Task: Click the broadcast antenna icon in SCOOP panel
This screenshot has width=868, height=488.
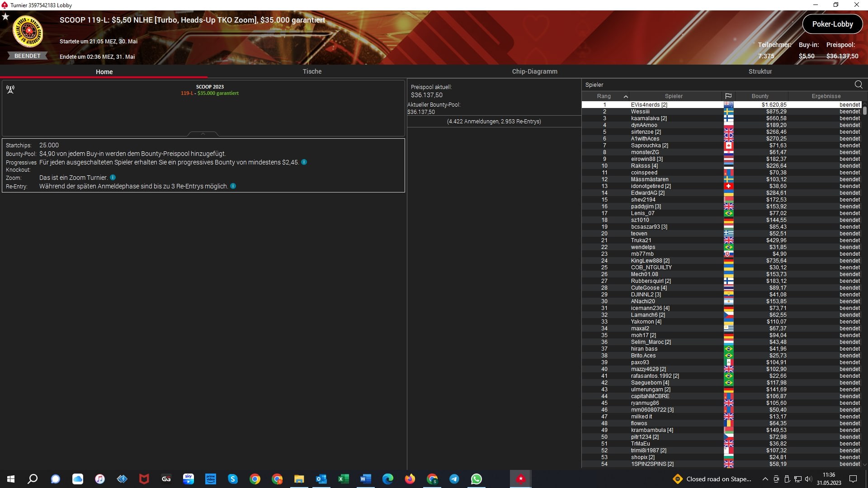Action: coord(10,89)
